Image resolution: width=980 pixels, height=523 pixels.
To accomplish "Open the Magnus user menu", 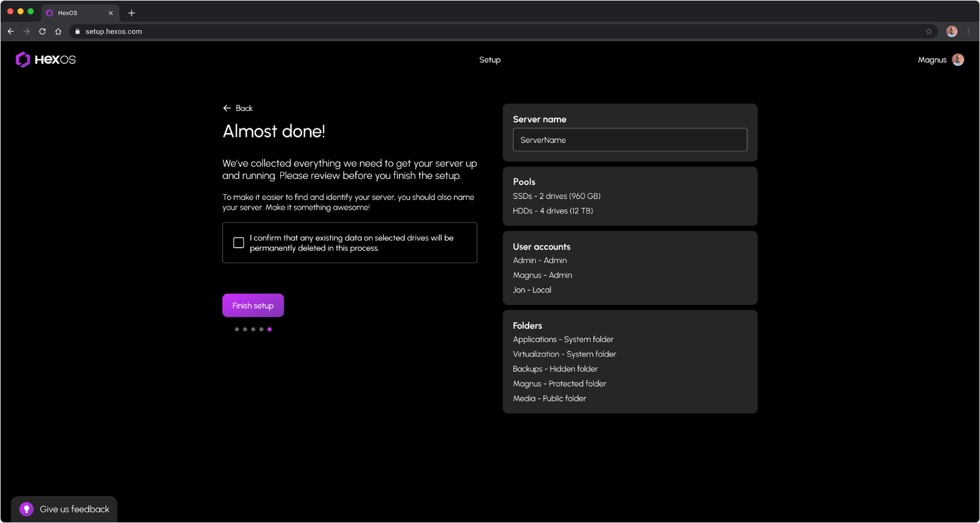I will click(932, 60).
